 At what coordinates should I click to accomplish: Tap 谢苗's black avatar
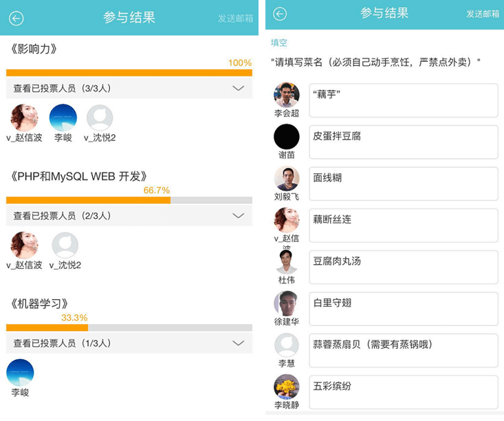pos(287,137)
